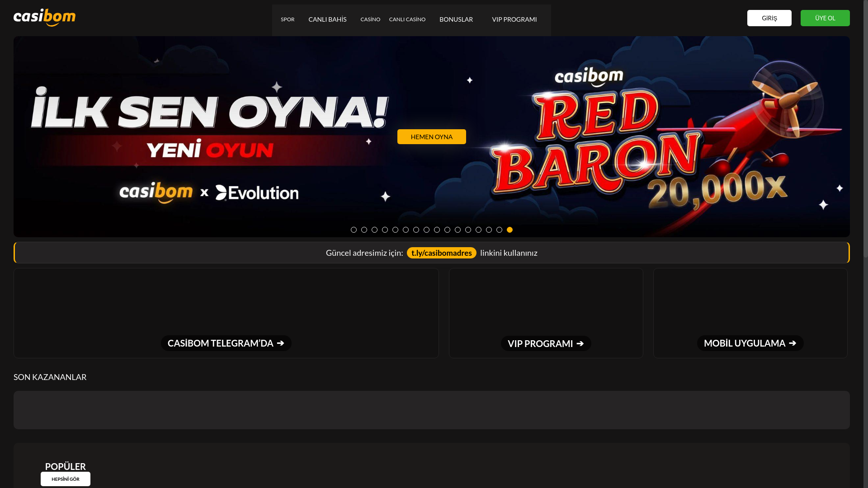Select the thirteenth carousel slide dot
868x488 pixels.
pos(478,230)
